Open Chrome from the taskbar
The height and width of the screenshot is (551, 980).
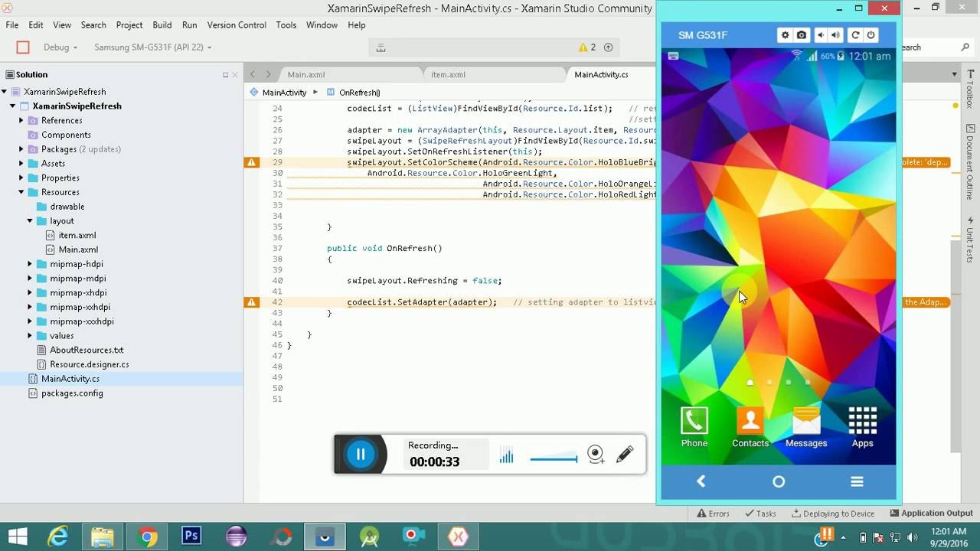[148, 536]
